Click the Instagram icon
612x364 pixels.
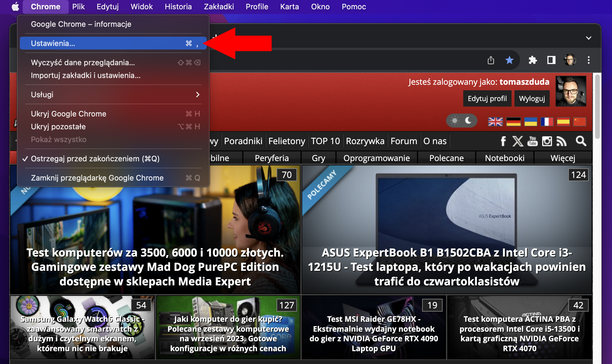[x=547, y=141]
